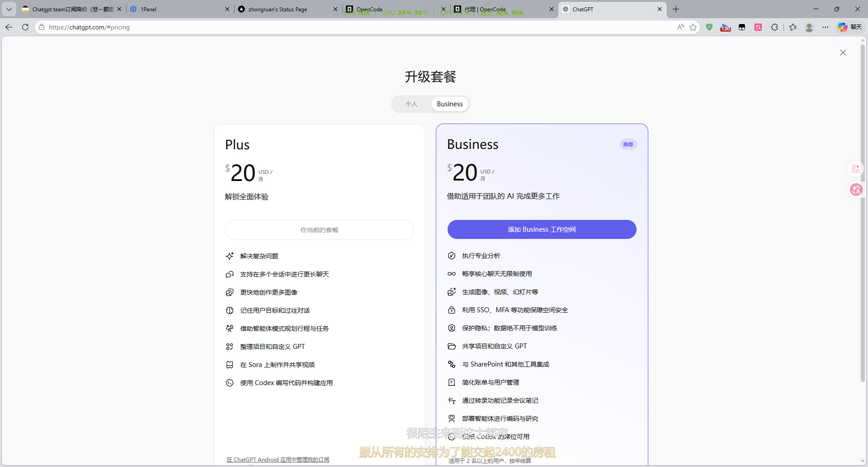Switch to zhongruan's Status Page tab

288,9
